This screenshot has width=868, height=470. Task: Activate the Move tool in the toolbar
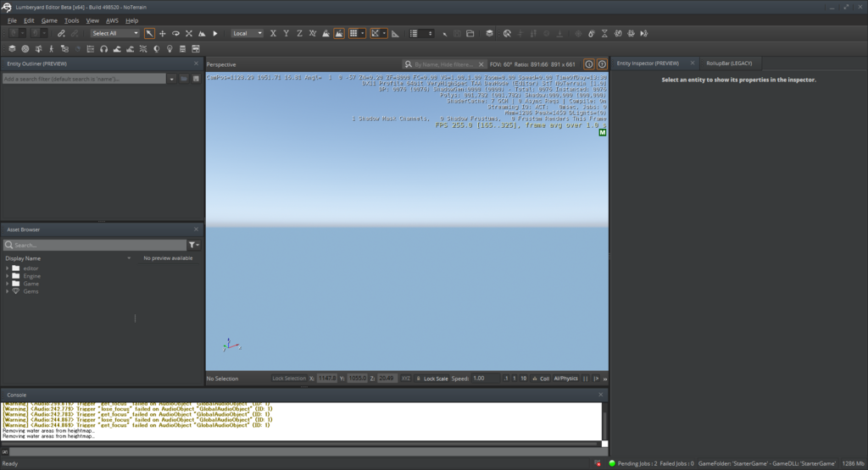pos(163,34)
